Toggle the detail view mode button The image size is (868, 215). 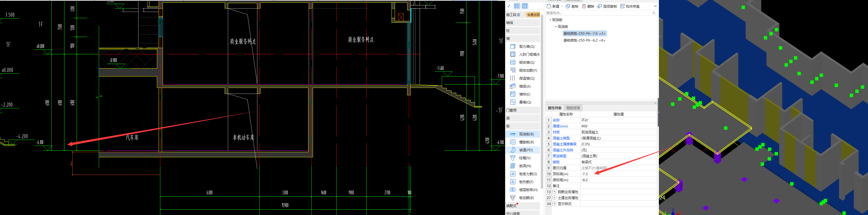tap(525, 6)
